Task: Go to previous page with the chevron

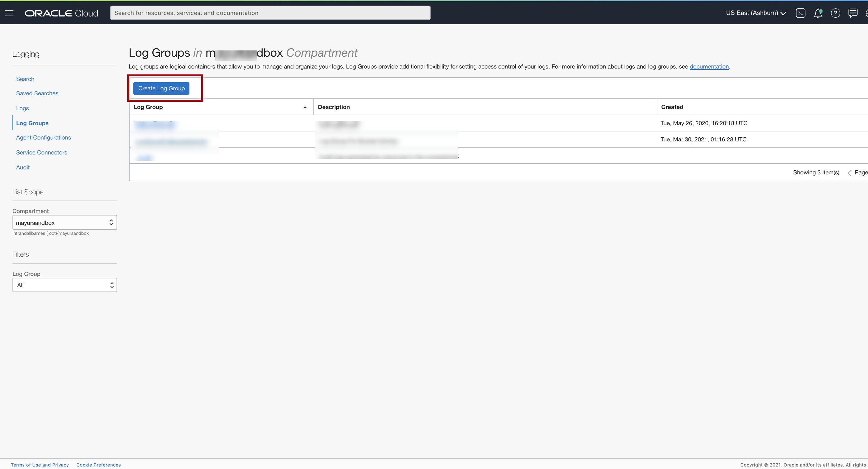Action: pyautogui.click(x=850, y=173)
